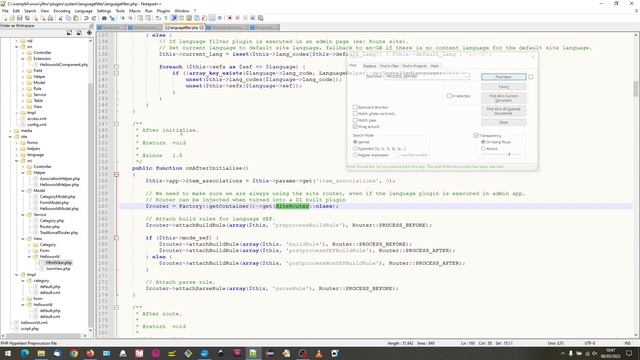Toggle Transparency checkbox in Find dialog
Viewport: 640px width, 360px height.
[476, 135]
